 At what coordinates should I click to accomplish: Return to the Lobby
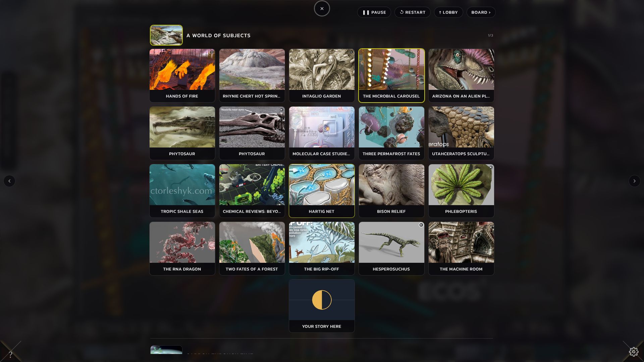click(448, 12)
